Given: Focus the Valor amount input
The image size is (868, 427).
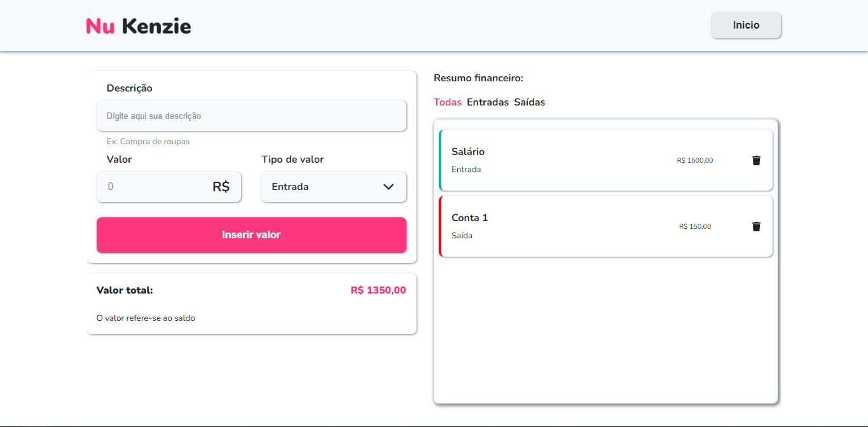Looking at the screenshot, I should coord(169,187).
